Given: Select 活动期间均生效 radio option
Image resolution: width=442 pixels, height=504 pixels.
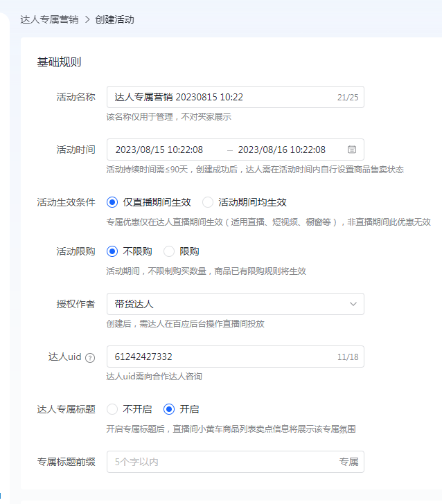Looking at the screenshot, I should coord(208,202).
